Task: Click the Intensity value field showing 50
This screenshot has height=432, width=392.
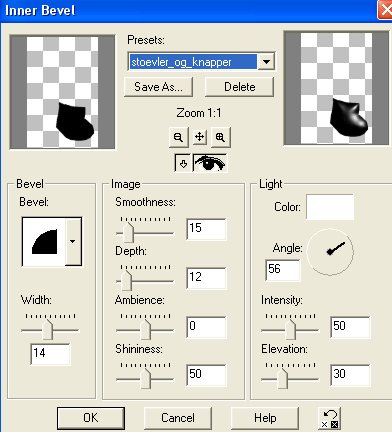Action: (x=350, y=327)
